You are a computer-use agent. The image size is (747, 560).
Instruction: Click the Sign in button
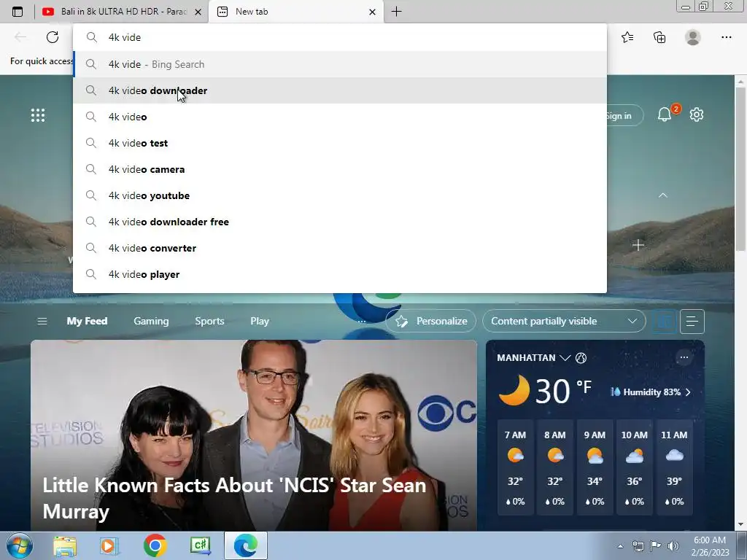tap(624, 116)
